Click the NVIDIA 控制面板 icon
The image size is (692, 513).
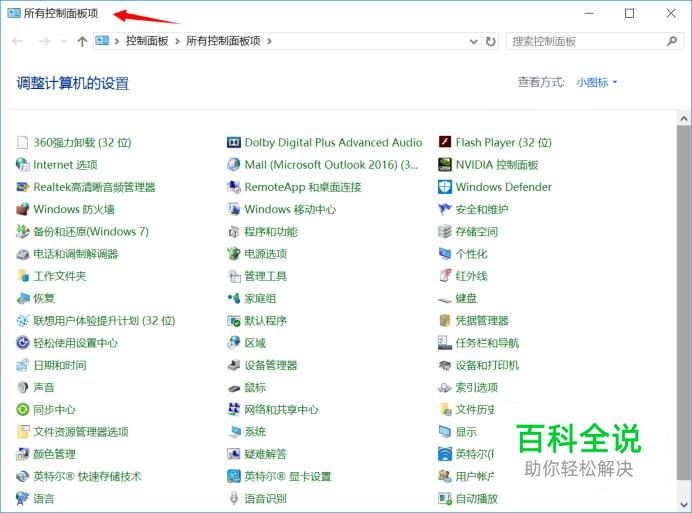pos(444,165)
